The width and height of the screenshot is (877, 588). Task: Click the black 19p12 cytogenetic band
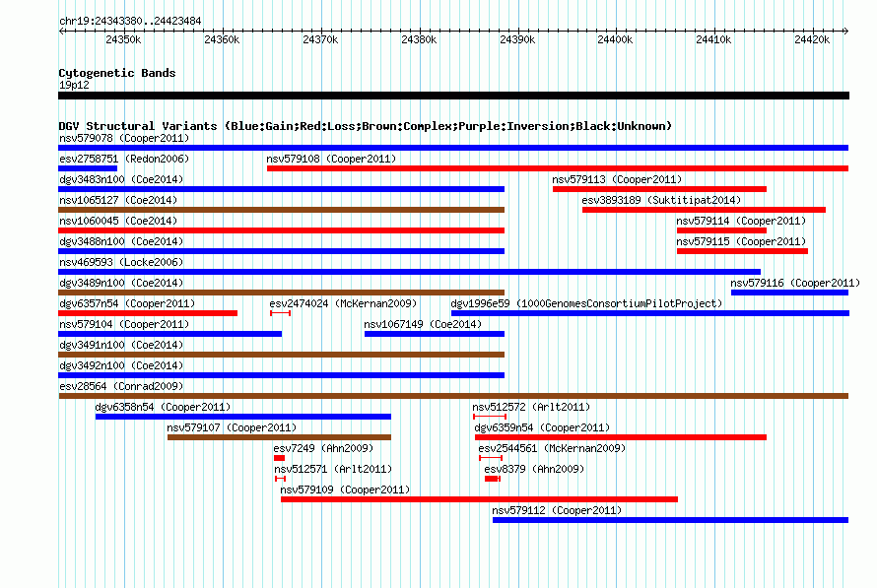pos(453,96)
